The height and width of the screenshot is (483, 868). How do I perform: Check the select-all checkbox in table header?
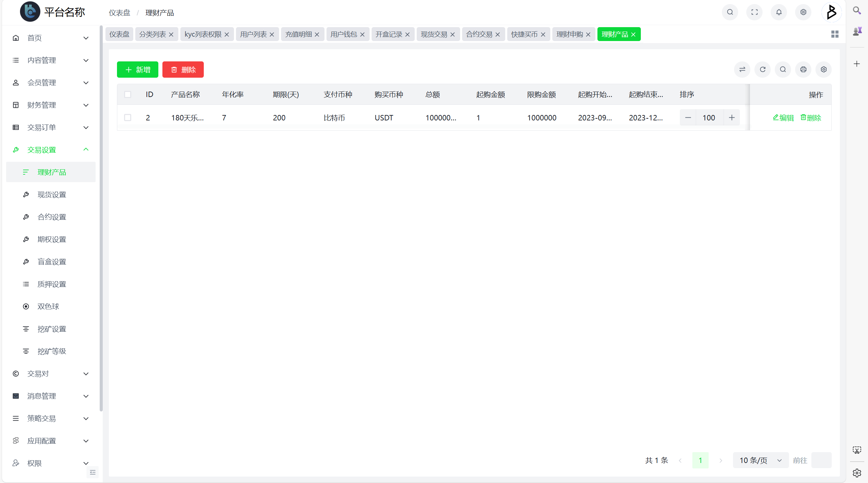128,95
